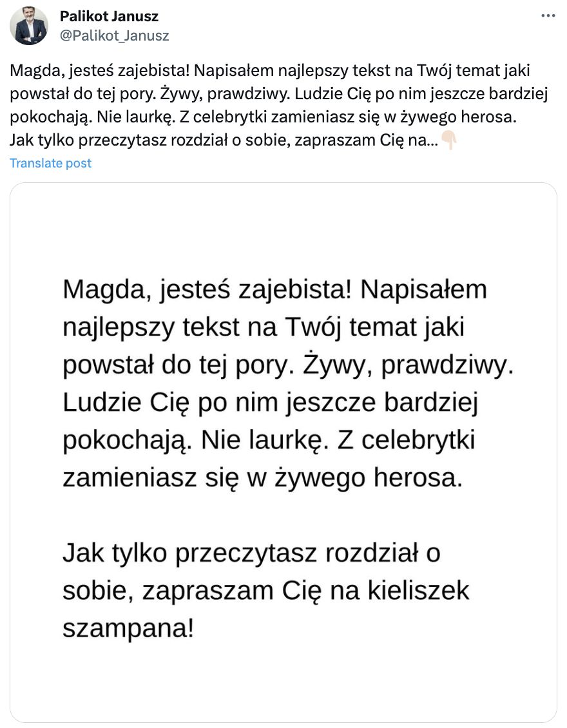Viewport: 567px width, 728px height.
Task: Click "Magda" at the tweet text start
Action: [29, 70]
